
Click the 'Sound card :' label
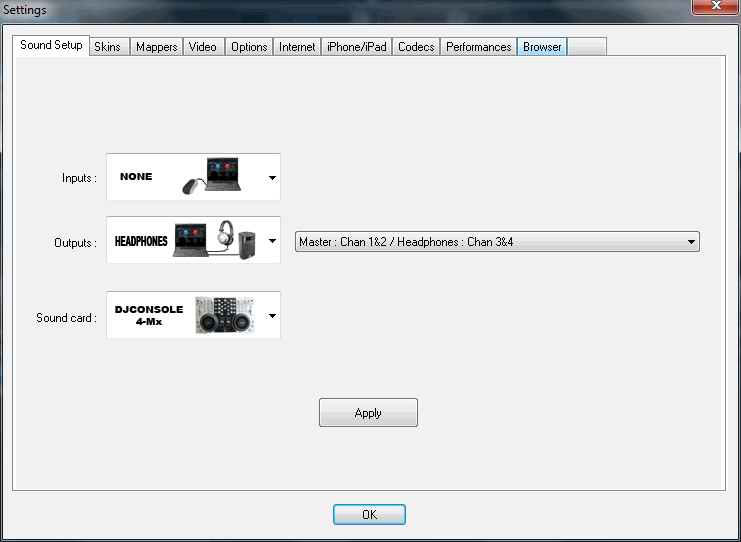67,318
